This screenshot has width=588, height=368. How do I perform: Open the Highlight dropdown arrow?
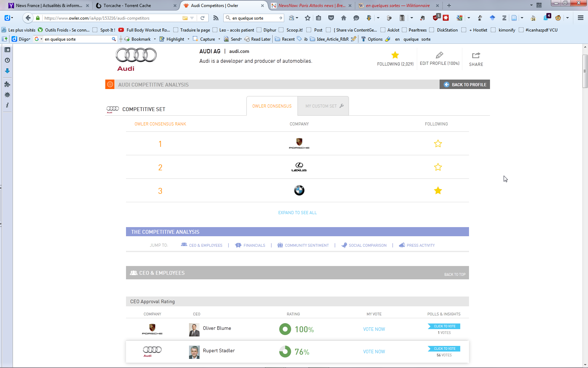188,39
